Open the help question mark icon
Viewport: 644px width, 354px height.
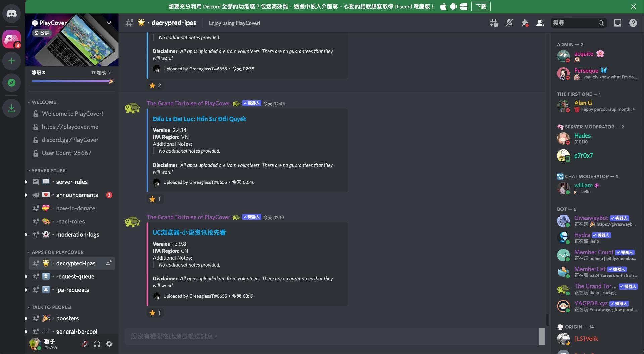[633, 23]
